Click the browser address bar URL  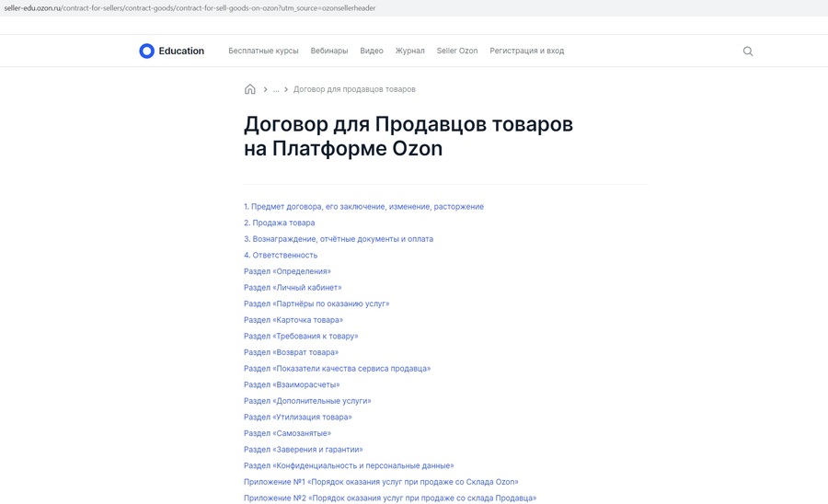pos(190,8)
